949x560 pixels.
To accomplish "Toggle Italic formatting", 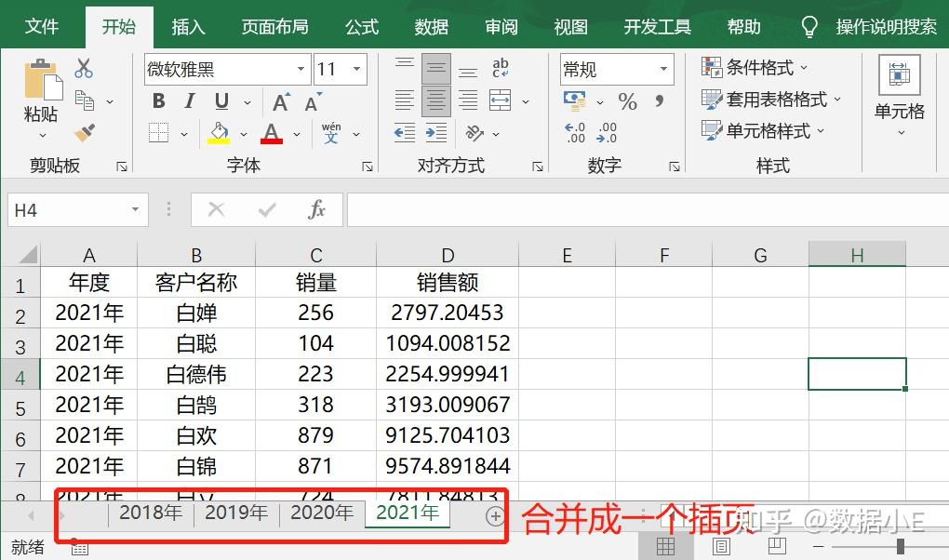I will [190, 101].
